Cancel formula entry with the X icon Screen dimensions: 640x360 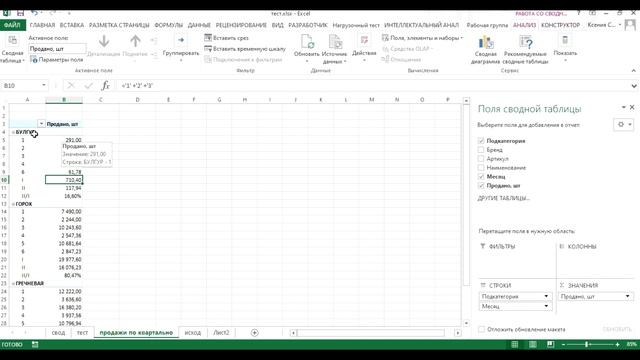coord(71,85)
